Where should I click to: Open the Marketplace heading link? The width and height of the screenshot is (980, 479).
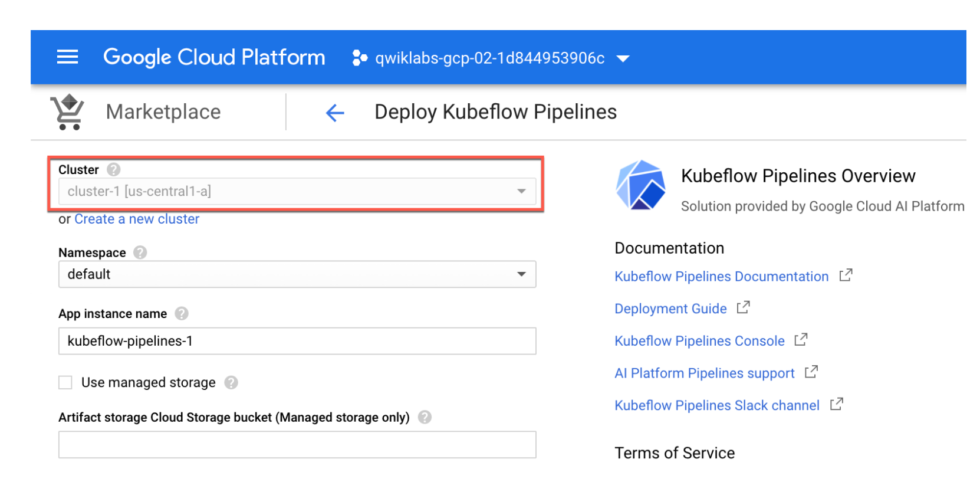click(163, 112)
